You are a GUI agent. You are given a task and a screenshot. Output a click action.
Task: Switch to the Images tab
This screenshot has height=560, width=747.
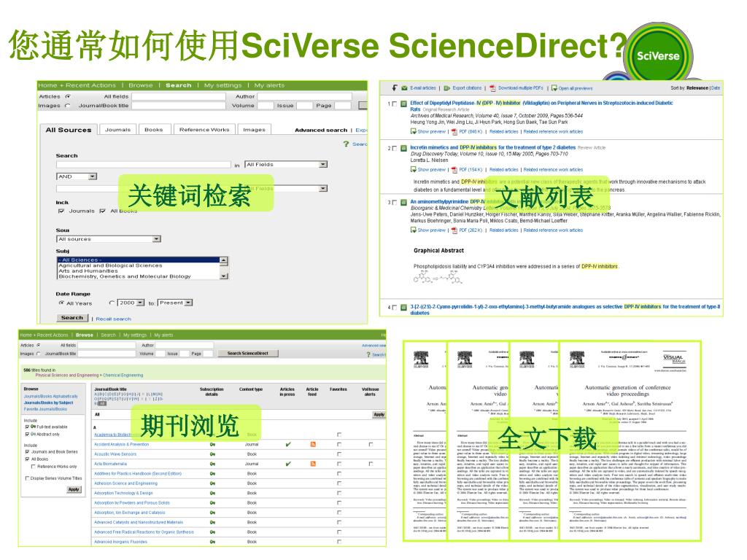point(255,130)
